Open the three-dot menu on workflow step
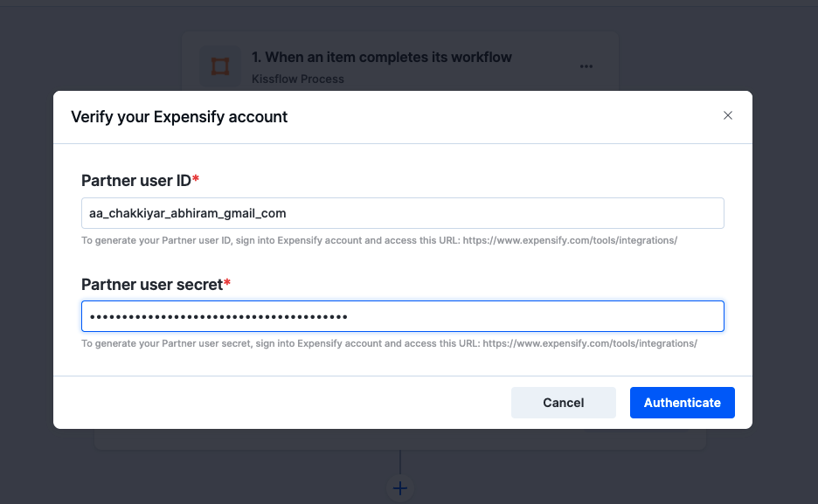 pos(586,66)
